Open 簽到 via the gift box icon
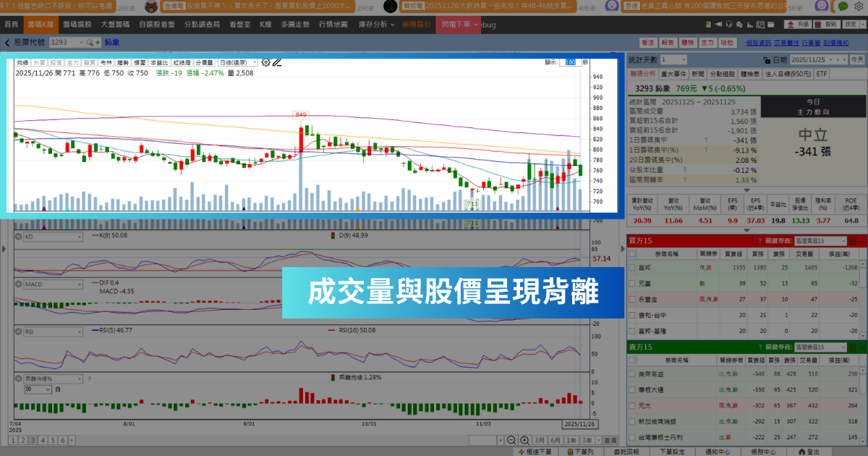 click(817, 24)
